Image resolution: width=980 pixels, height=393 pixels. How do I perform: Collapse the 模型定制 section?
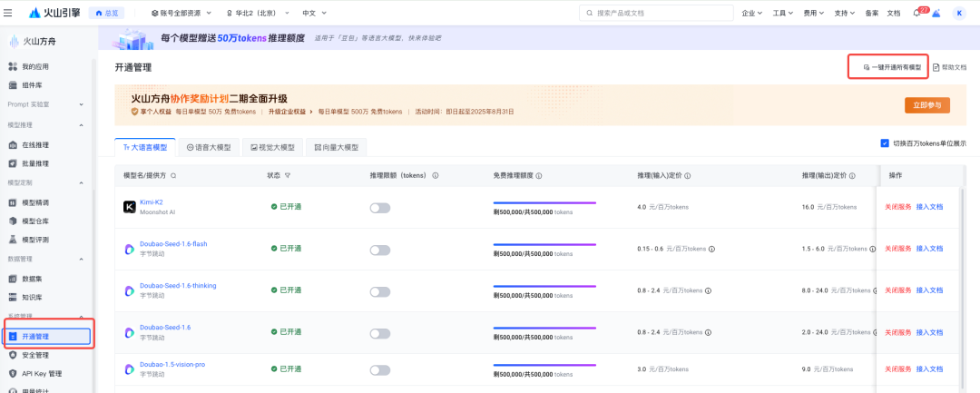click(45, 182)
